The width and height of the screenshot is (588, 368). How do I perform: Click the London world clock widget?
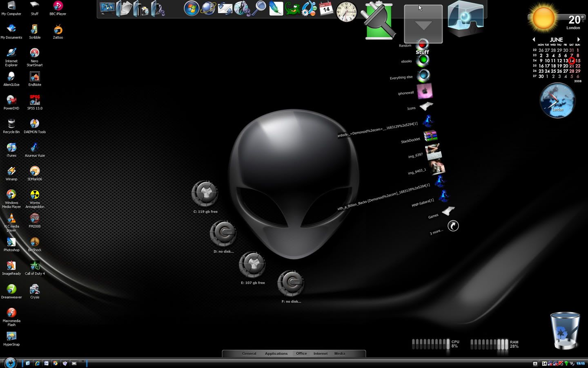pos(557,101)
